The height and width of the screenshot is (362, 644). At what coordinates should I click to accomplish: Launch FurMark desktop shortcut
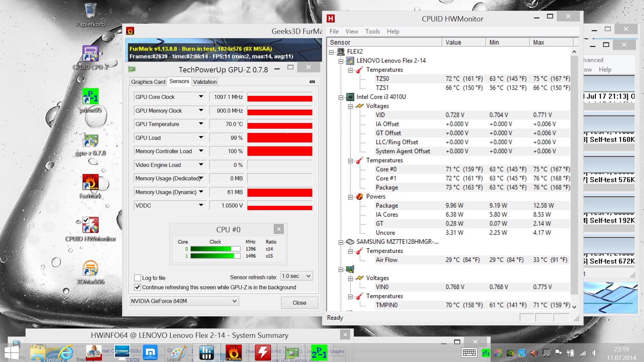coord(90,186)
